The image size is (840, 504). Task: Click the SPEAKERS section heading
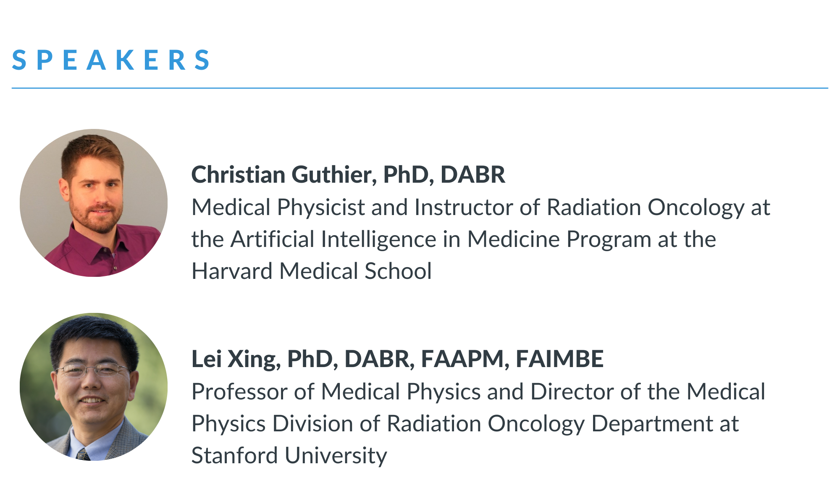pyautogui.click(x=111, y=60)
